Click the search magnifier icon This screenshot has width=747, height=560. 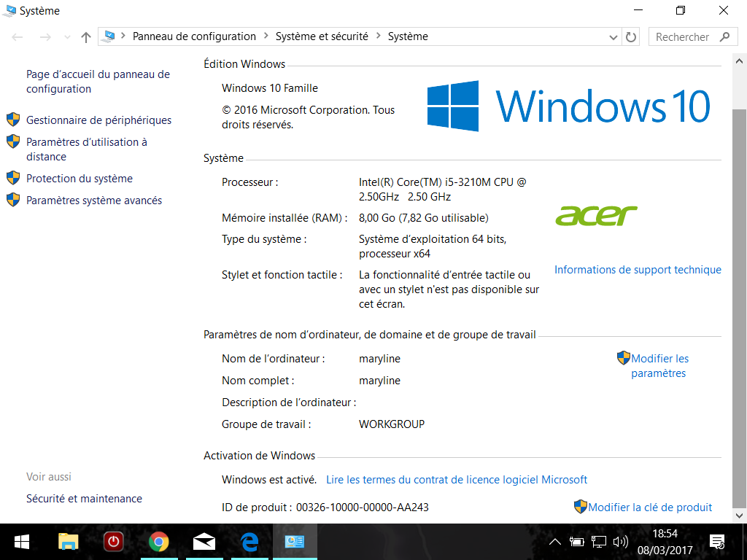[x=724, y=36]
